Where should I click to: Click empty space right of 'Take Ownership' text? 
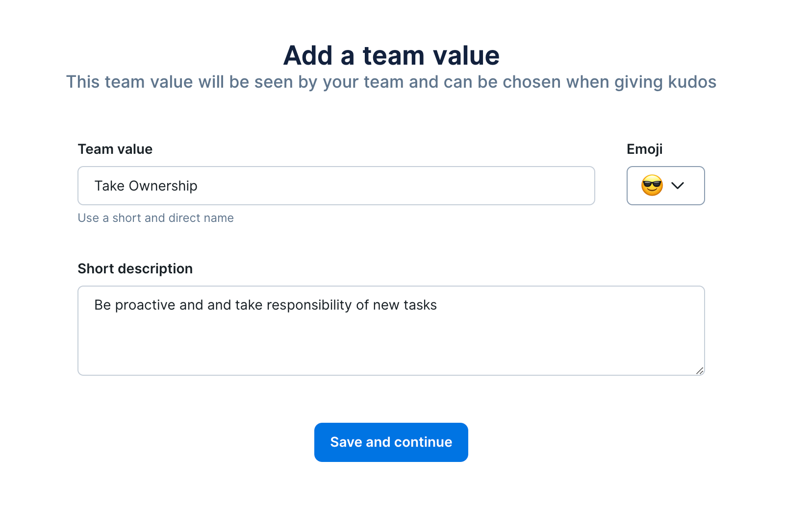coord(392,186)
